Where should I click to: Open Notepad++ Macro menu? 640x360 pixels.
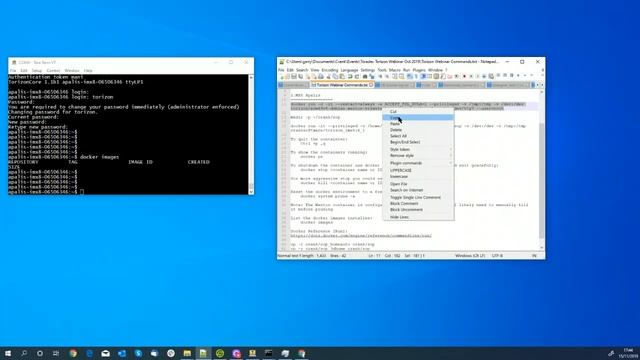click(x=395, y=70)
